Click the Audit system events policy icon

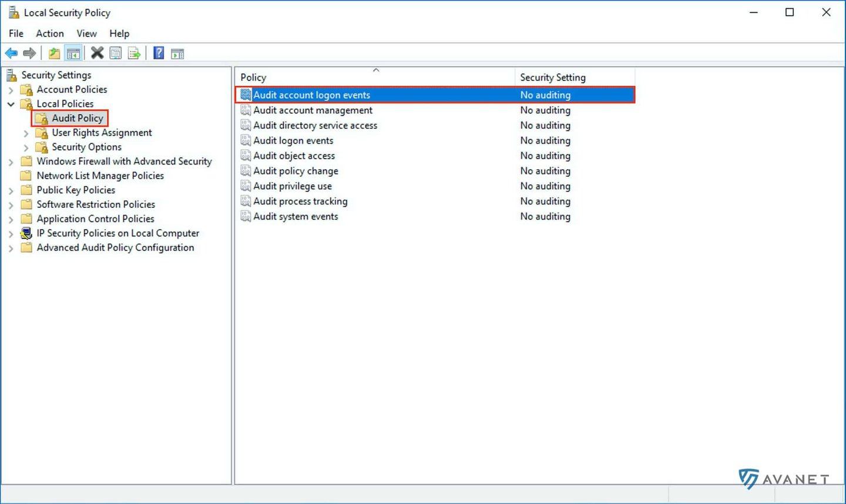(x=246, y=216)
